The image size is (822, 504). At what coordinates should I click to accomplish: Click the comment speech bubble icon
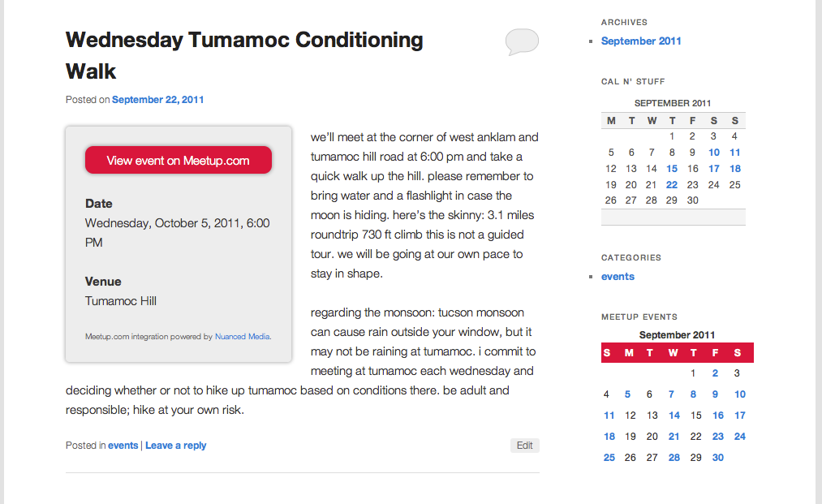(522, 42)
